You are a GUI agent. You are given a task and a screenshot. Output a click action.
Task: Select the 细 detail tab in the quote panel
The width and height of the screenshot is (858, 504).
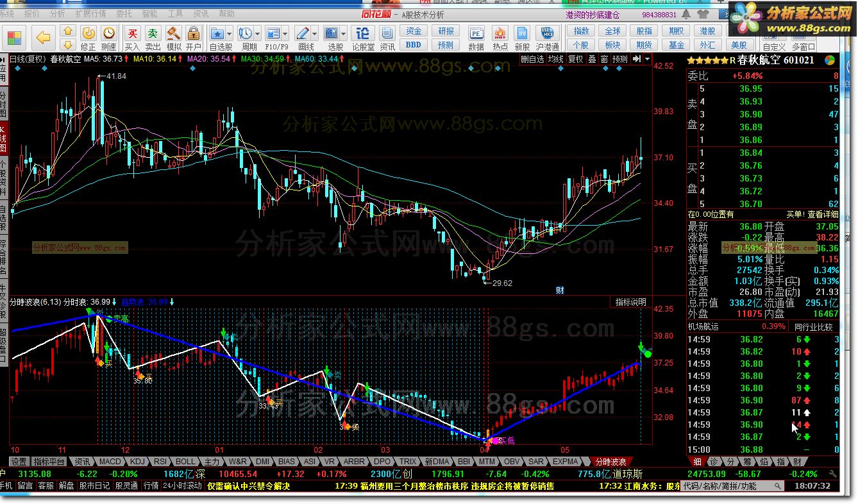696,462
